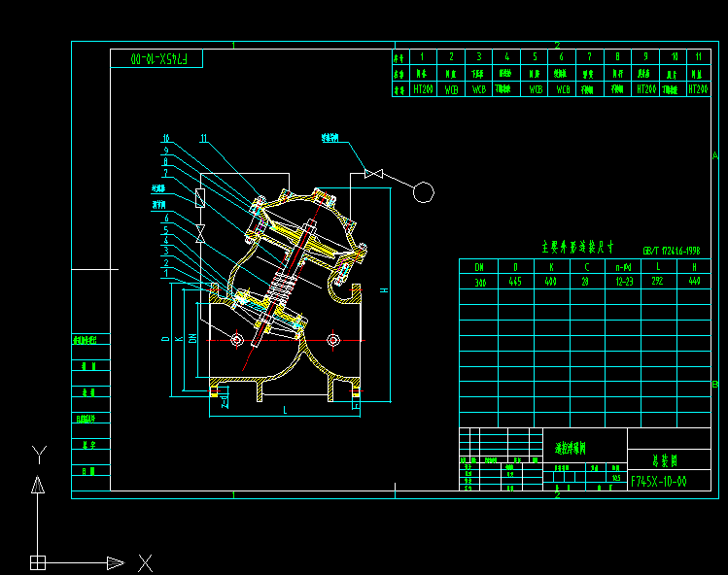This screenshot has height=575, width=728.
Task: Click leader label 7 beside the valve drawing
Action: [x=166, y=173]
